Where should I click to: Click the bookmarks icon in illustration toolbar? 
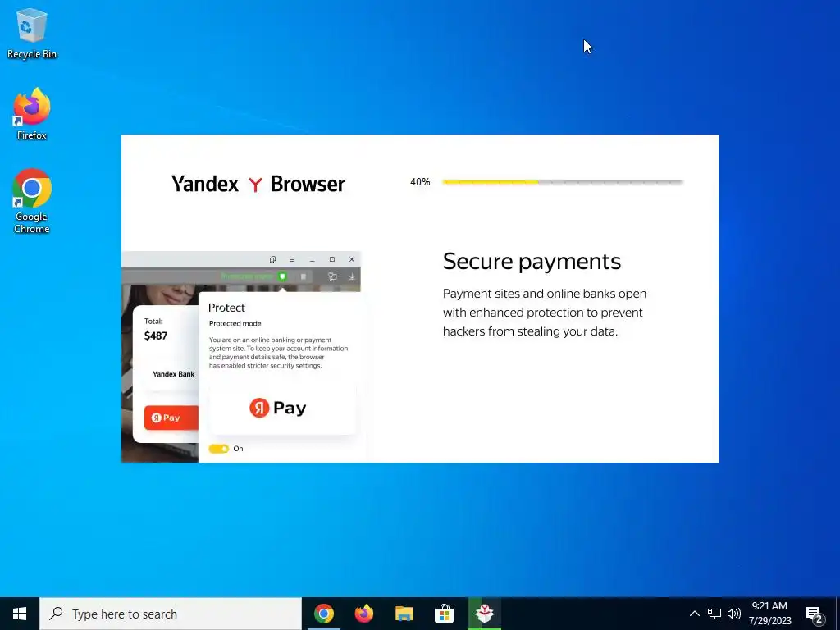(x=332, y=276)
